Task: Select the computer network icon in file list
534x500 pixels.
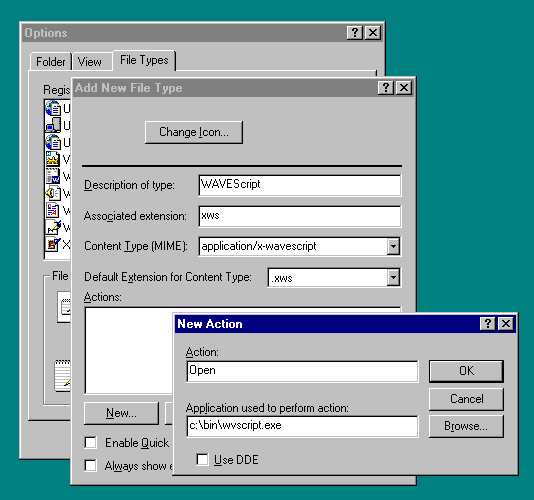Action: pyautogui.click(x=53, y=125)
